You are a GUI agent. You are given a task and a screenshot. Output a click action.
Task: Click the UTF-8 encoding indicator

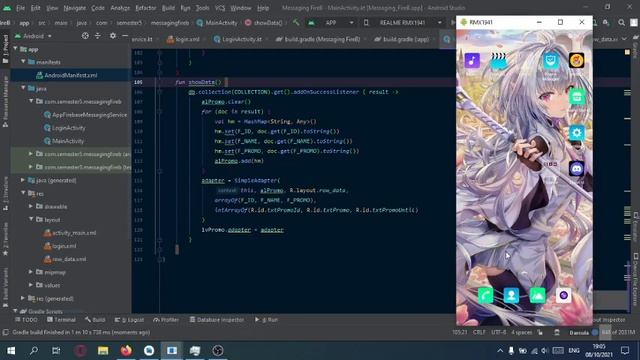click(498, 333)
